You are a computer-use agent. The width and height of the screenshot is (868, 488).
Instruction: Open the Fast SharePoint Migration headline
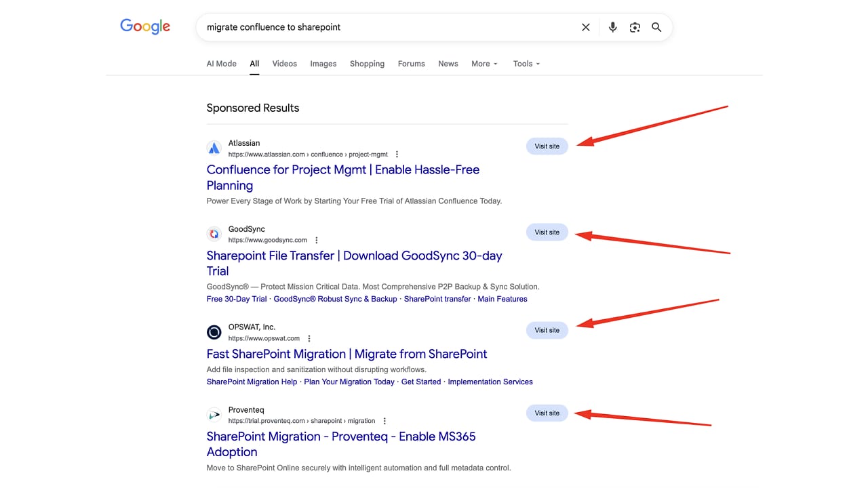(x=347, y=354)
